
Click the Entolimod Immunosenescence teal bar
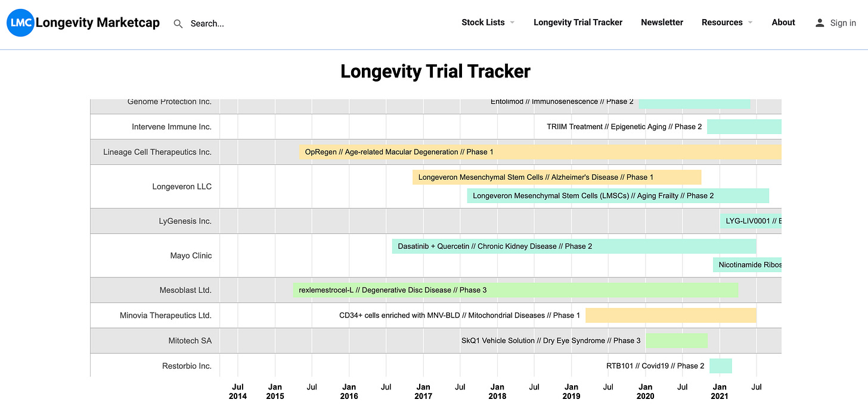695,104
